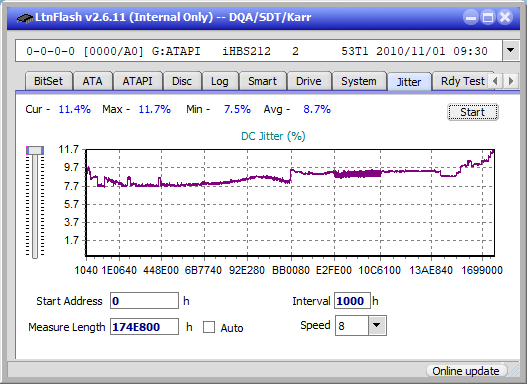Click the x-axis label 10C6100
527x384 pixels.
(380, 270)
